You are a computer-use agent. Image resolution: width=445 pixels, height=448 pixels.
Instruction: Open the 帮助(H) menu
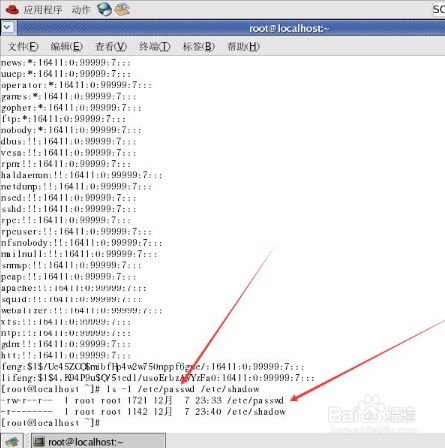pyautogui.click(x=243, y=46)
